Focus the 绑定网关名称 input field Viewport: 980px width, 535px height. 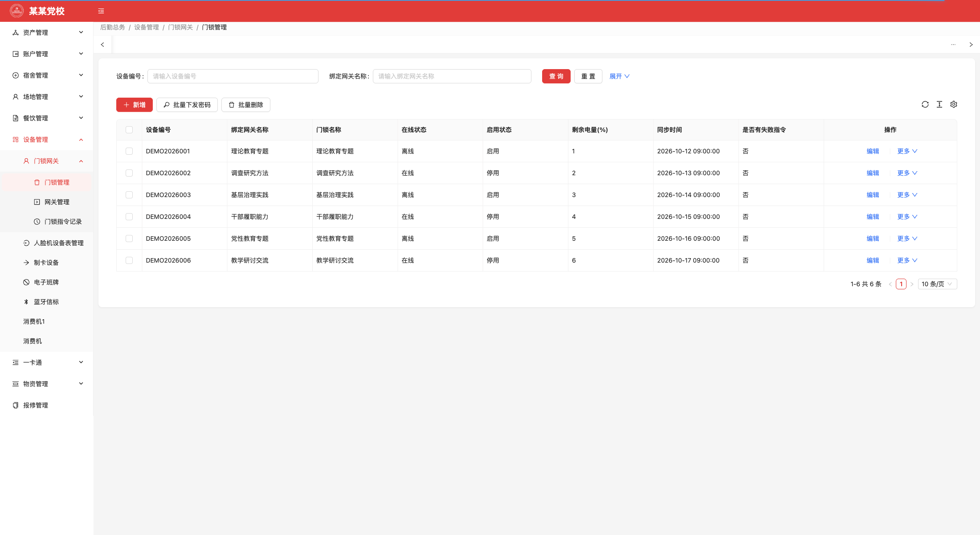[x=452, y=76]
